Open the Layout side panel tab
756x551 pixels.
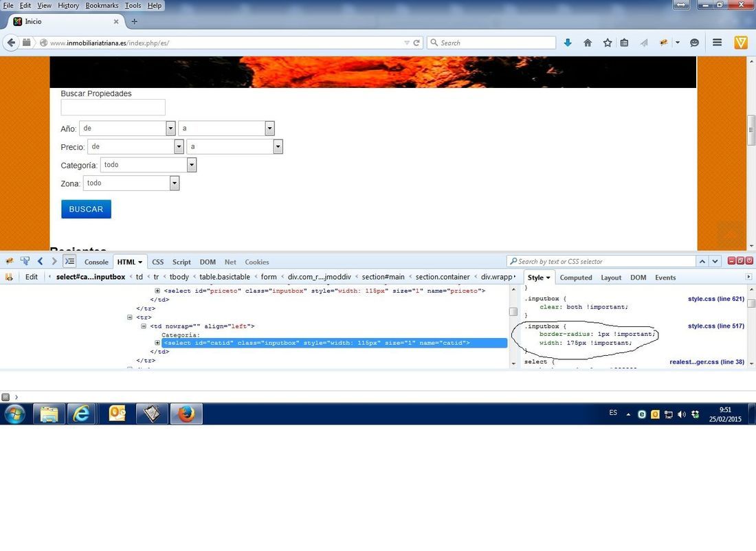click(611, 277)
